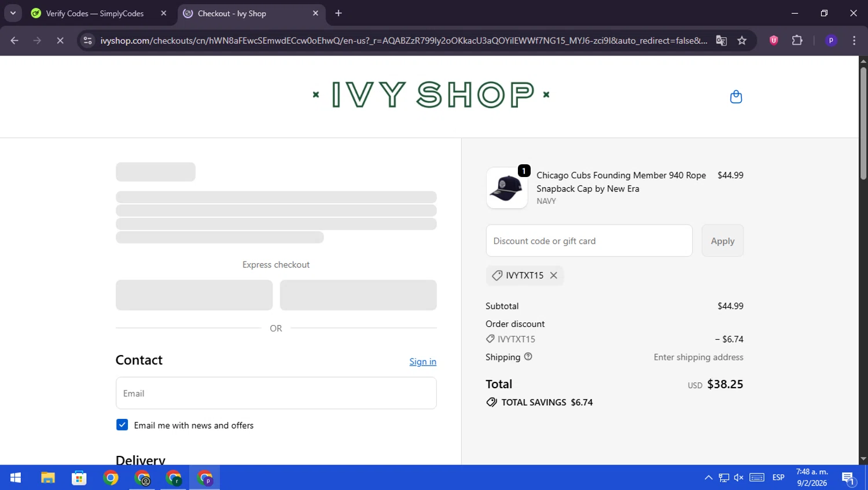The height and width of the screenshot is (490, 868).
Task: Click the shipping info question mark icon
Action: coord(528,357)
